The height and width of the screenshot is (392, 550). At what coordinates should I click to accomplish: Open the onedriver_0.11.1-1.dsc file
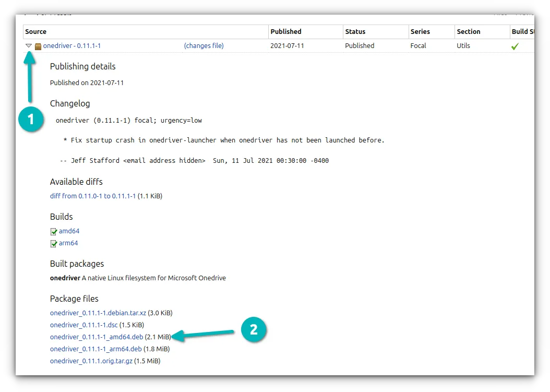pyautogui.click(x=85, y=325)
